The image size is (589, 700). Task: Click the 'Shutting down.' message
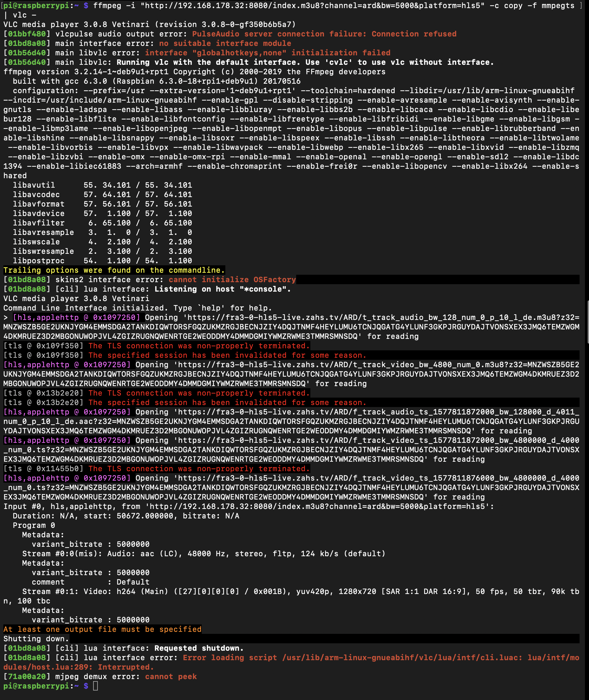[36, 639]
